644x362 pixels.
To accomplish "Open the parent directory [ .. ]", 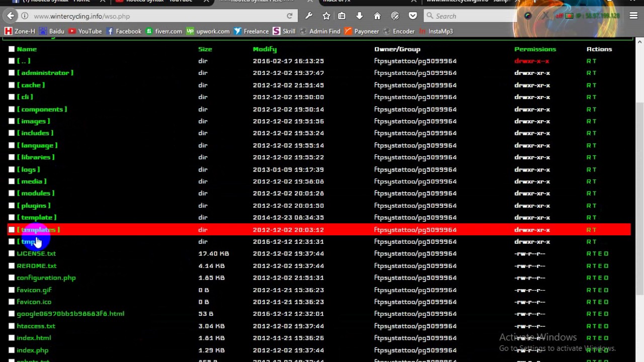I will tap(24, 61).
